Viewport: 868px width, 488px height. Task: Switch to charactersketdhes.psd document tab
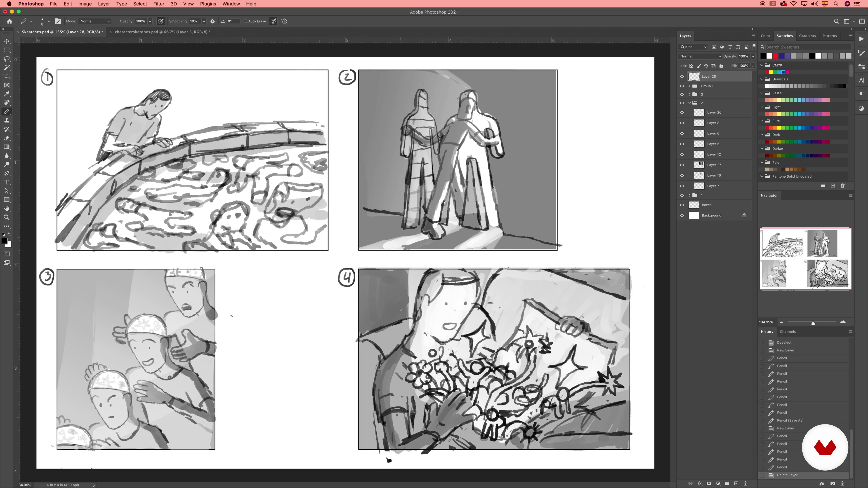tap(162, 32)
